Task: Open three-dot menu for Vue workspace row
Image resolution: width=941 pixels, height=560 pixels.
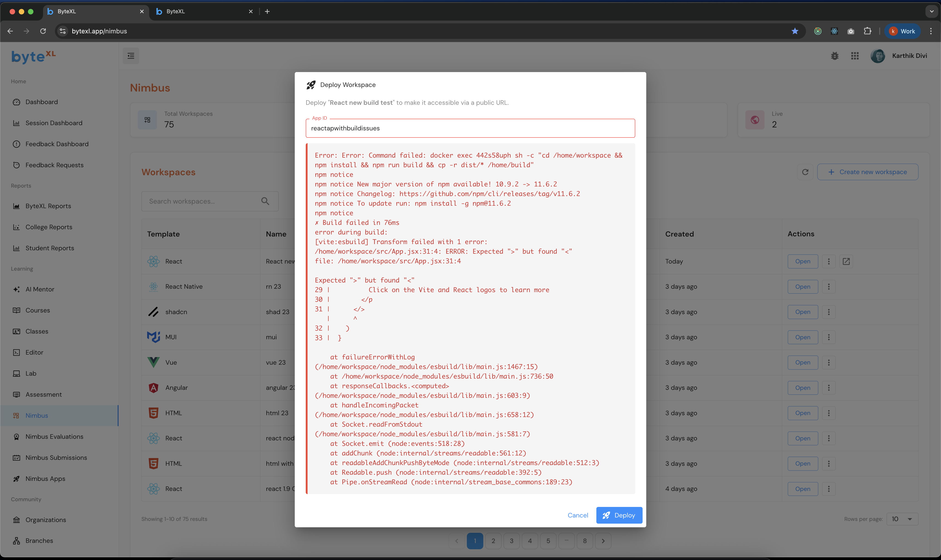Action: click(828, 363)
